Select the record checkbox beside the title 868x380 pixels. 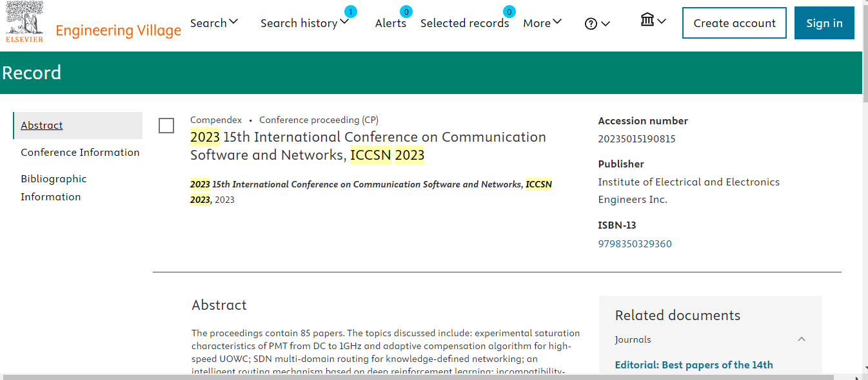[166, 126]
